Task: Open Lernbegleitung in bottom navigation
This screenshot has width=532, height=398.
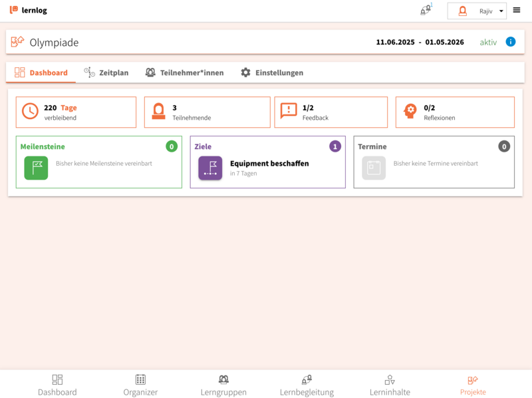Action: (x=307, y=385)
